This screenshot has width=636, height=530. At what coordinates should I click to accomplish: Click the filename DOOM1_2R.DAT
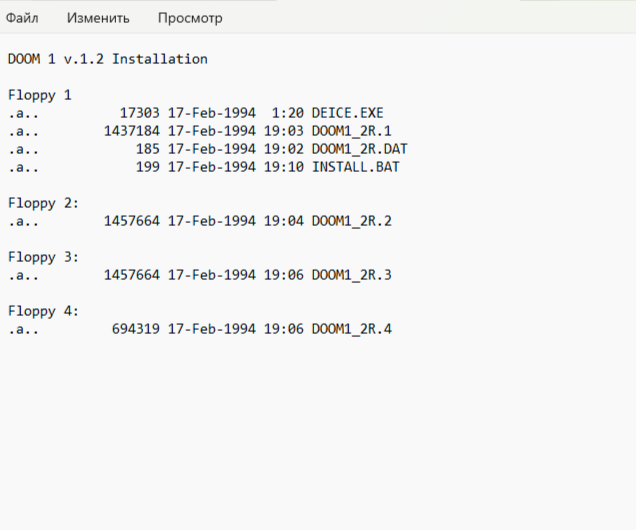(359, 149)
